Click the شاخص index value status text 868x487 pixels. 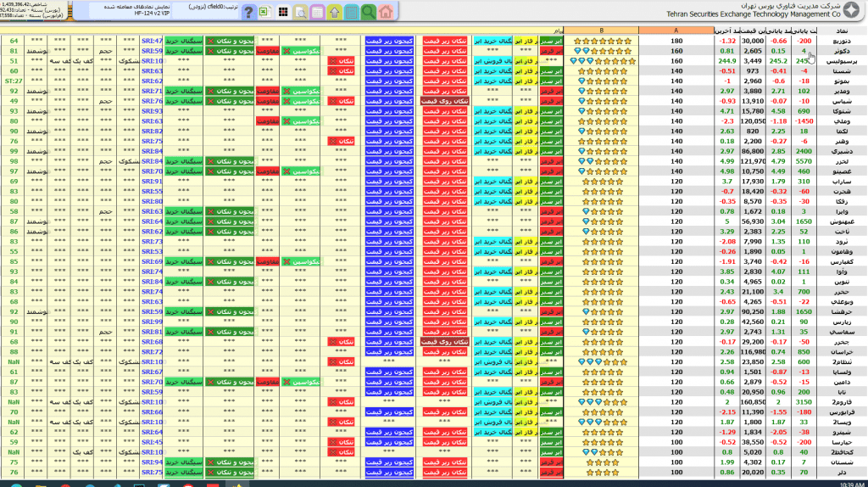pyautogui.click(x=31, y=4)
